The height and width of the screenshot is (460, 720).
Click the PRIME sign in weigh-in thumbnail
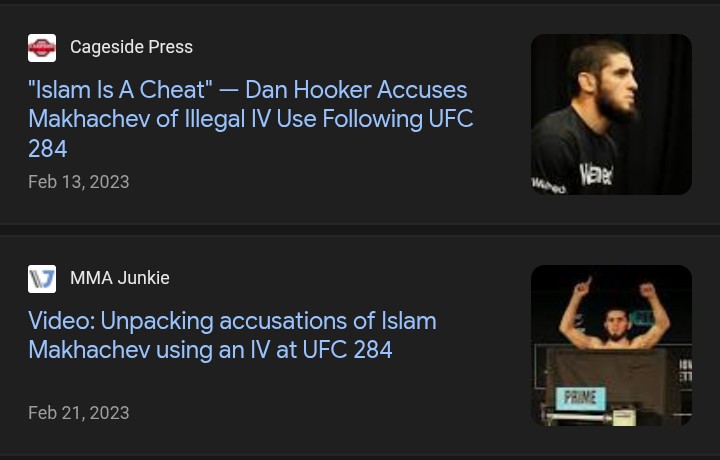tap(580, 398)
